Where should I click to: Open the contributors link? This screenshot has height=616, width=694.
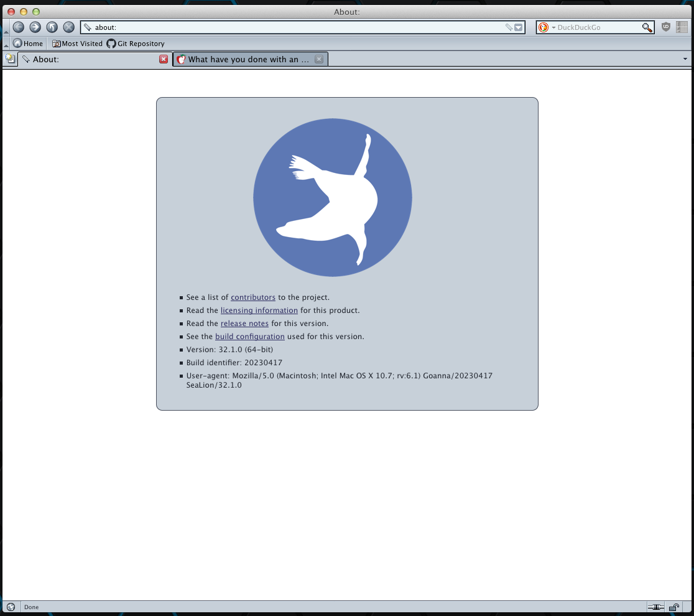click(253, 297)
